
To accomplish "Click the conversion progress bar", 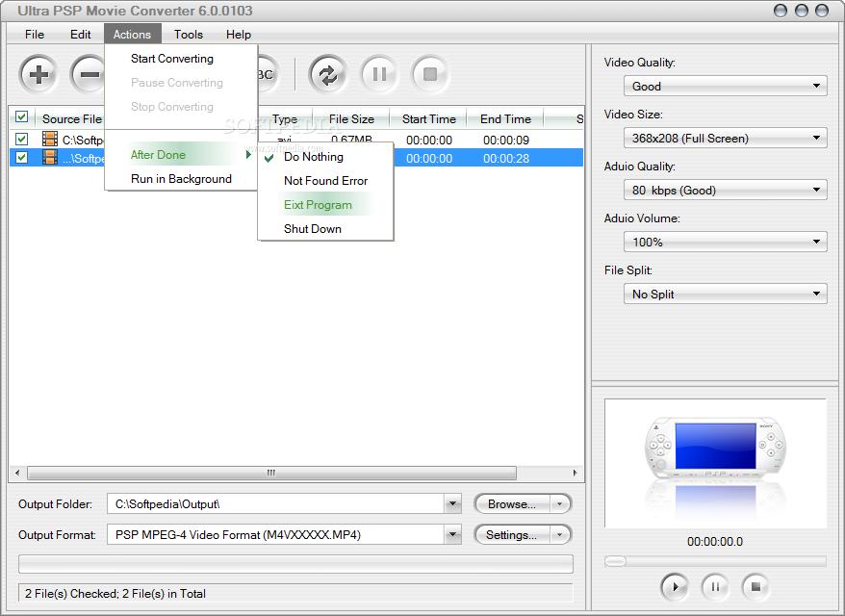I will tap(295, 564).
